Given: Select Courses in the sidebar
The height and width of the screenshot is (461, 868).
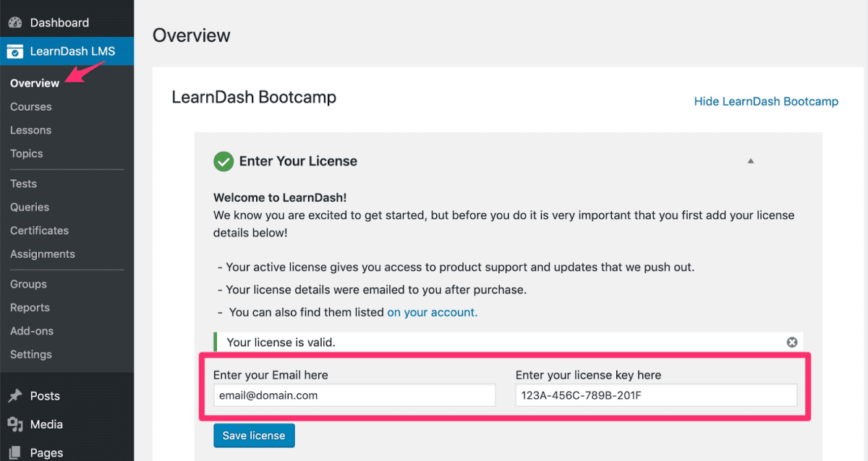Looking at the screenshot, I should point(30,106).
